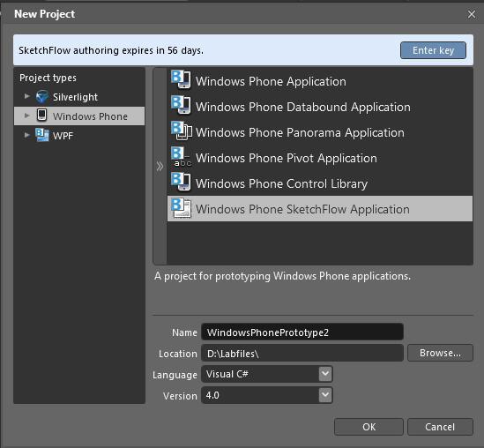Expand the WPF project type node
This screenshot has width=484, height=448.
27,135
